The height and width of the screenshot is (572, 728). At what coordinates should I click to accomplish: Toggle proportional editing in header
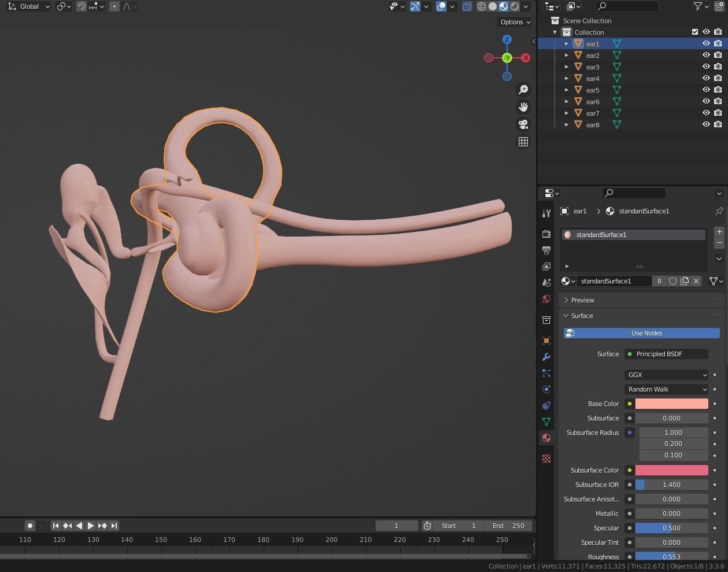[114, 6]
